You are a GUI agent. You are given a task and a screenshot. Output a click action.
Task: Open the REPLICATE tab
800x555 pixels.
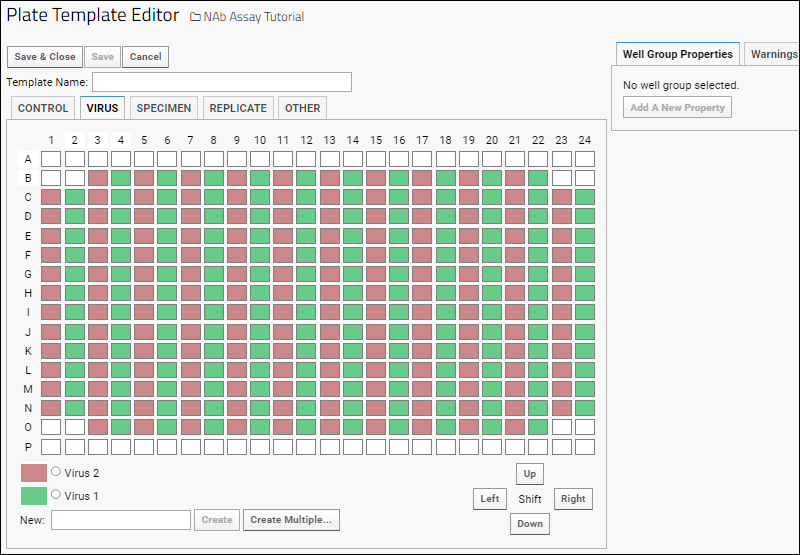(238, 108)
